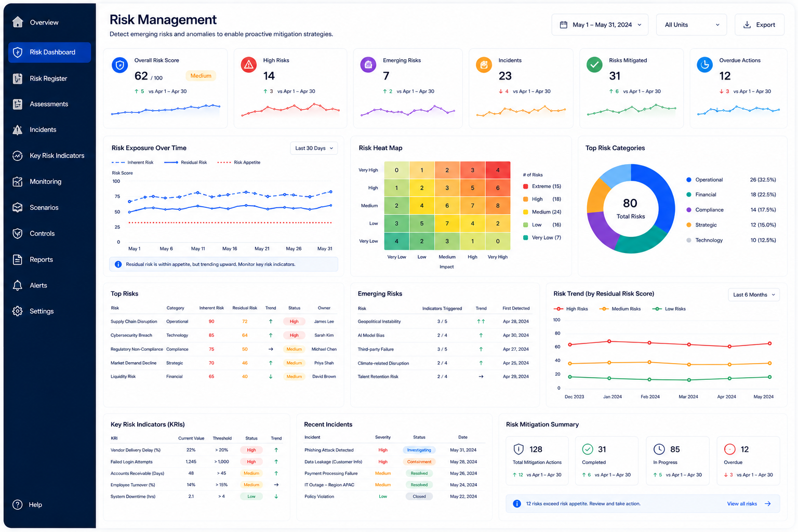Click the Monitoring chart icon
Viewport: 798px width, 532px height.
point(18,181)
